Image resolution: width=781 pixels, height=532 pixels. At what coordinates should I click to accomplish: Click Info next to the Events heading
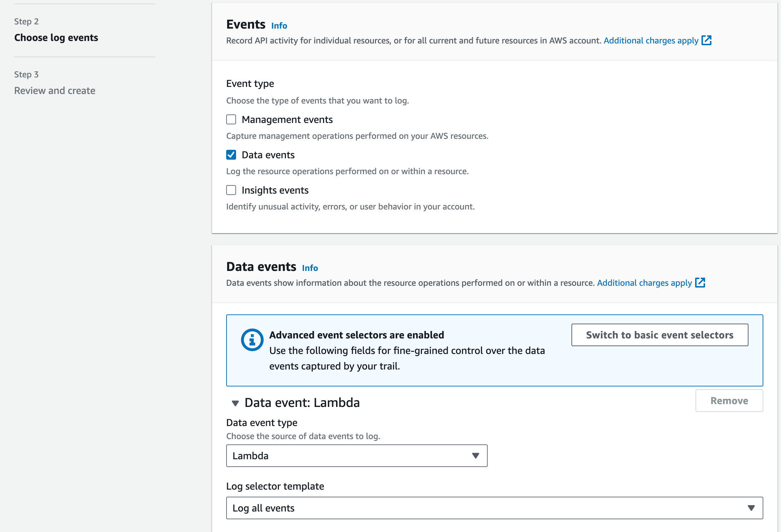278,25
